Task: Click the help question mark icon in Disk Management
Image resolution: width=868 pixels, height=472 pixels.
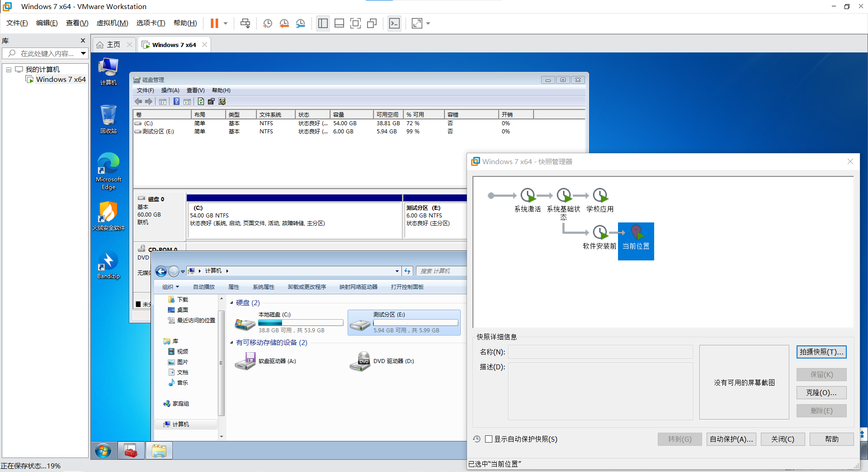Action: (177, 101)
